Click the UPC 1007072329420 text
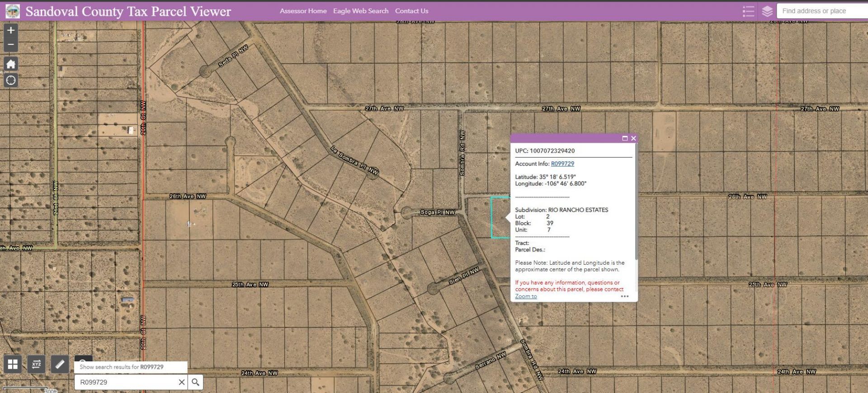This screenshot has width=868, height=393. 545,151
